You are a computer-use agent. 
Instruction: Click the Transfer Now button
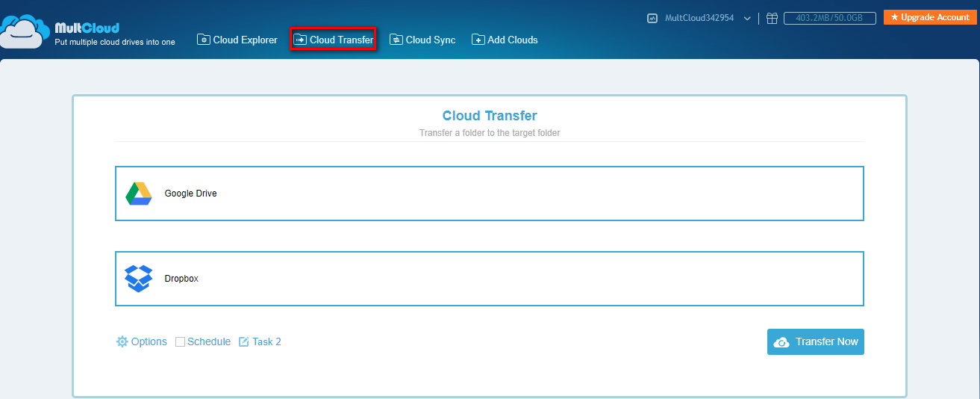(816, 341)
